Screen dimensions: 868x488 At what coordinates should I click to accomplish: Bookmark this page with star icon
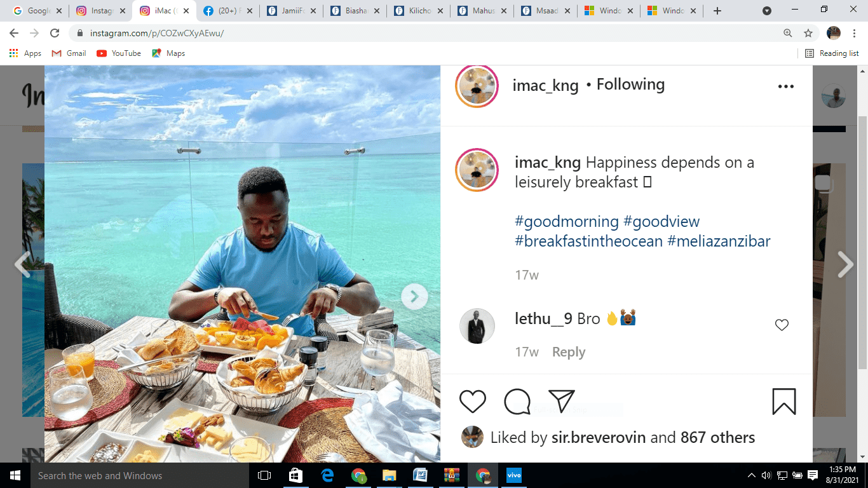808,33
